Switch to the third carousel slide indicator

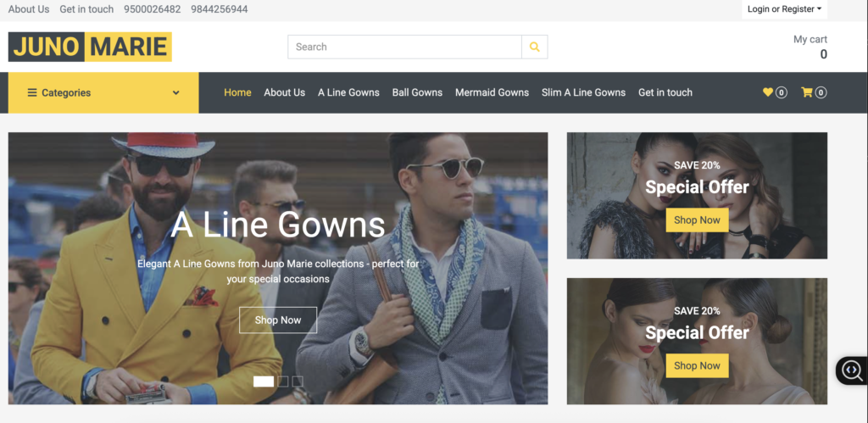point(298,381)
